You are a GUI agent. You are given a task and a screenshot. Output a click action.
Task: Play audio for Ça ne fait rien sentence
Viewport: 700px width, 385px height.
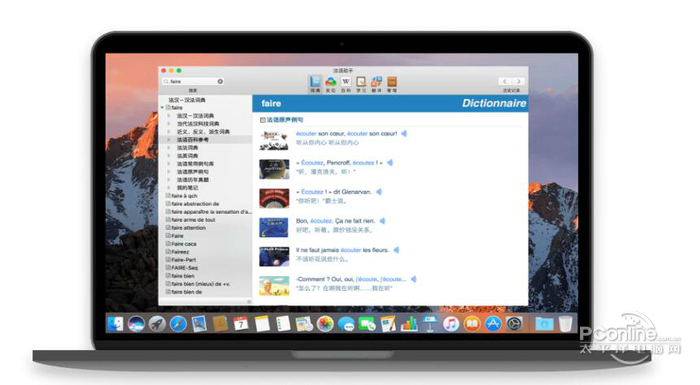[x=383, y=221]
